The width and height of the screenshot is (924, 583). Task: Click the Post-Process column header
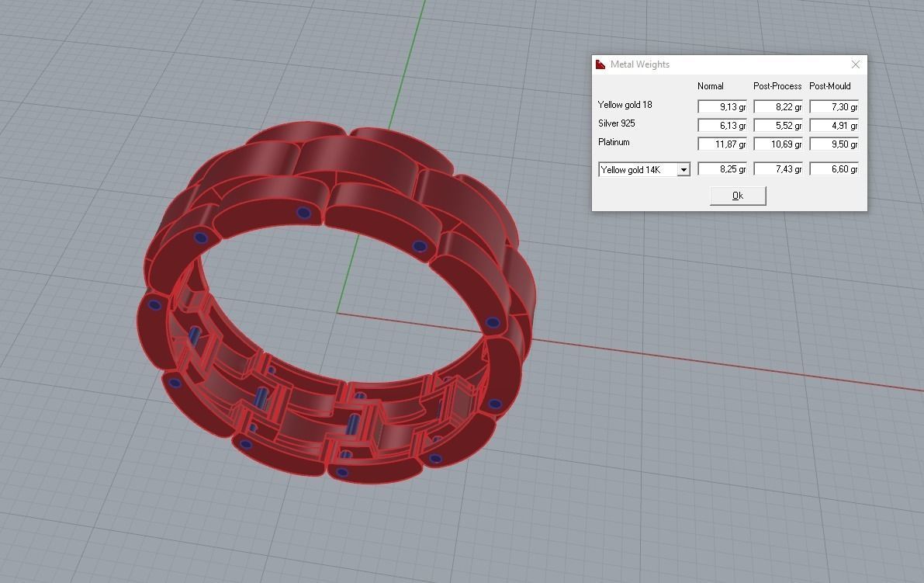click(x=777, y=86)
